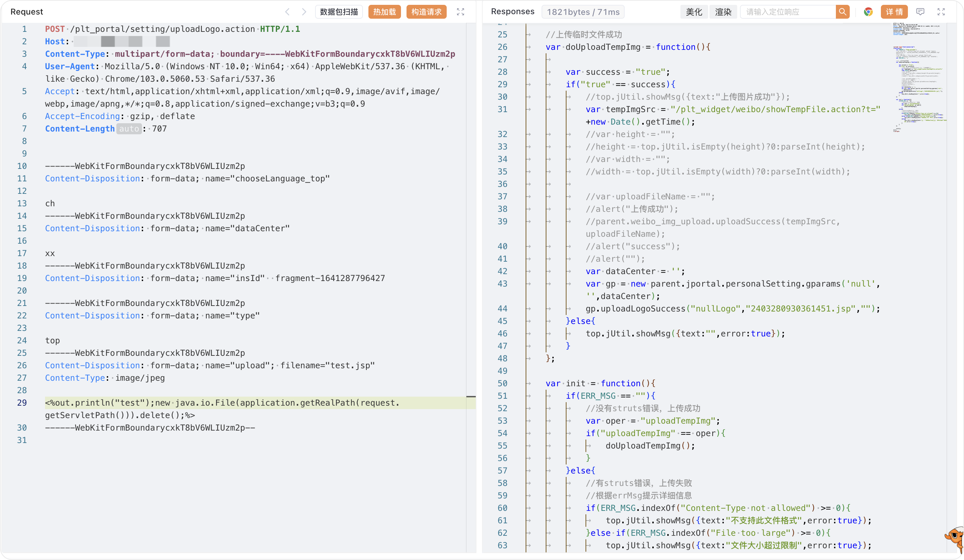The width and height of the screenshot is (964, 560).
Task: Open the comment bubble icon
Action: (920, 12)
